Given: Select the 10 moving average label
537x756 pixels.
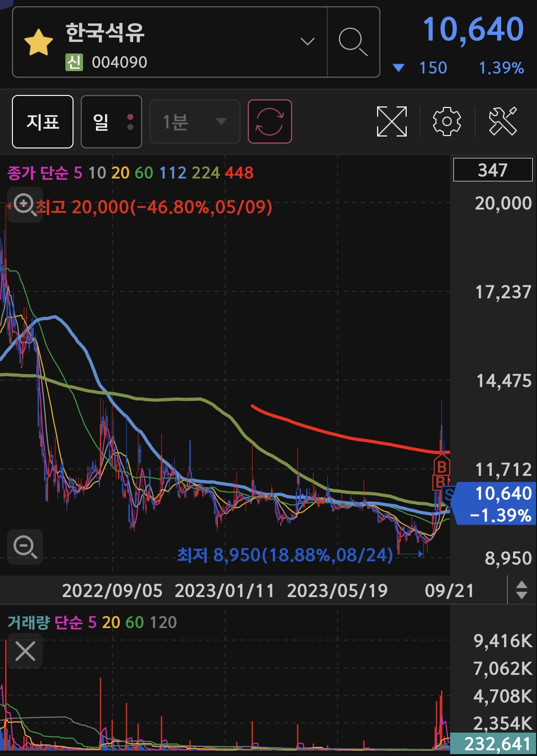Looking at the screenshot, I should click(x=97, y=173).
